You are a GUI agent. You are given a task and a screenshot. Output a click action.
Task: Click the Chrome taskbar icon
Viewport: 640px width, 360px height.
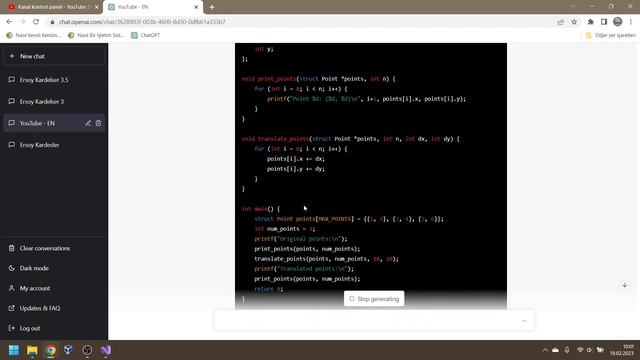[51, 350]
